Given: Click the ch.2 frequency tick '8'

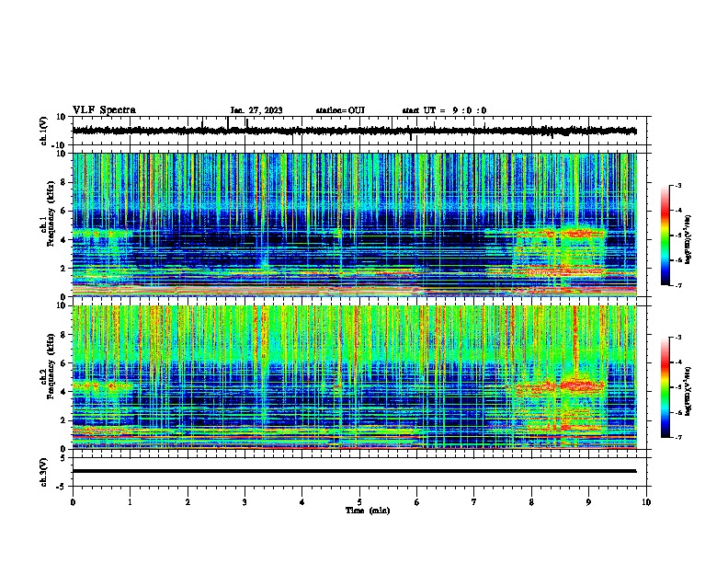Looking at the screenshot, I should 63,335.
